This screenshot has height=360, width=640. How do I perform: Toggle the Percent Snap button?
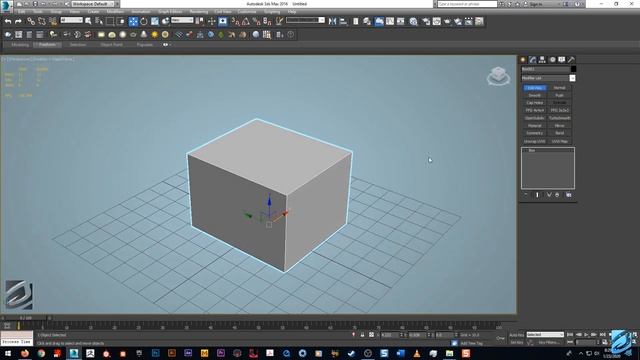(x=257, y=21)
